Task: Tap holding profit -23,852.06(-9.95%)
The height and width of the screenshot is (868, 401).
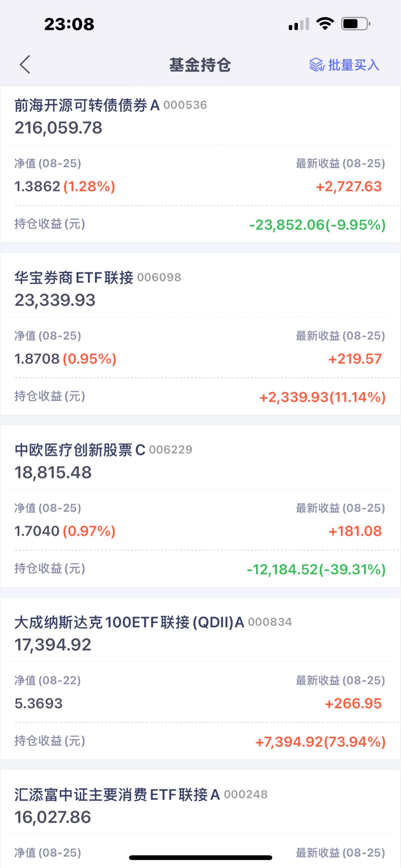Action: [317, 225]
